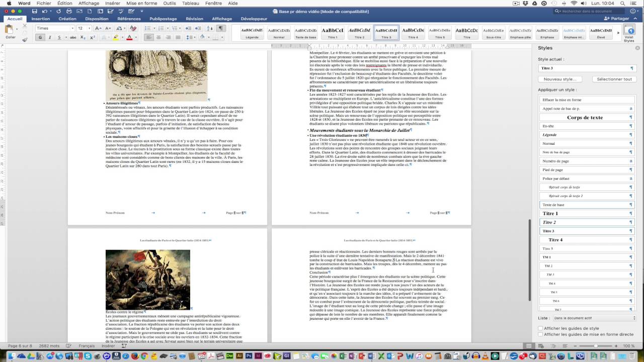Open the Disposition ribbon tab

(x=97, y=19)
